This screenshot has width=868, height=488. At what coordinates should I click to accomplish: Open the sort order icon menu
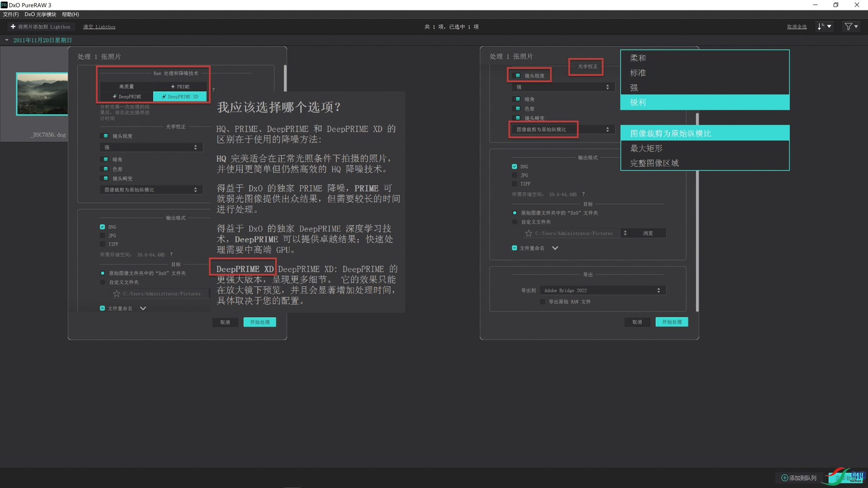point(824,27)
